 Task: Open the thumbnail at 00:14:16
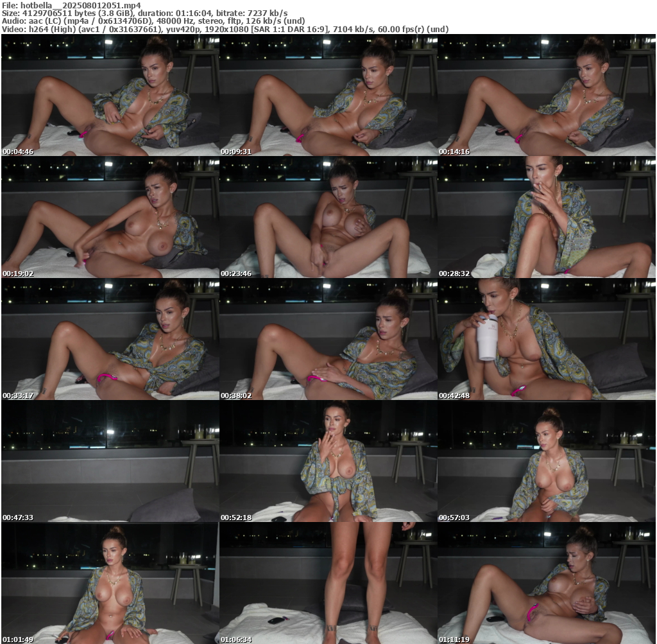(x=546, y=95)
